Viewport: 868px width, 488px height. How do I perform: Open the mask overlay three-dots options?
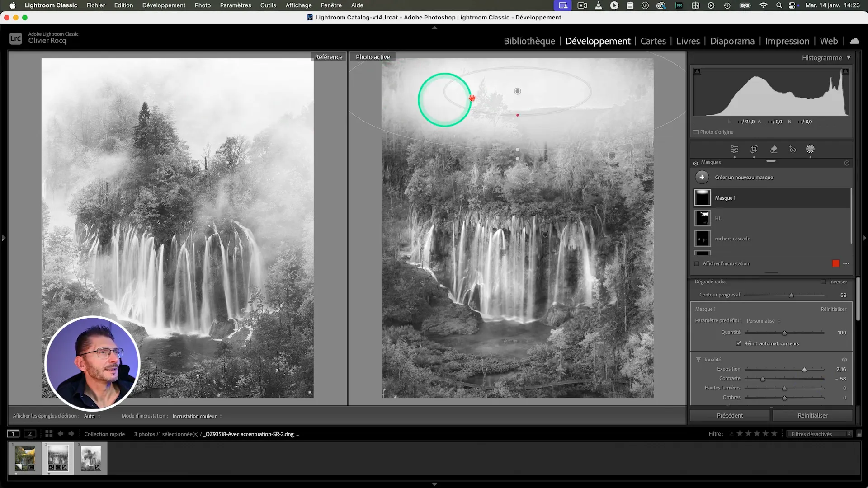coord(846,263)
